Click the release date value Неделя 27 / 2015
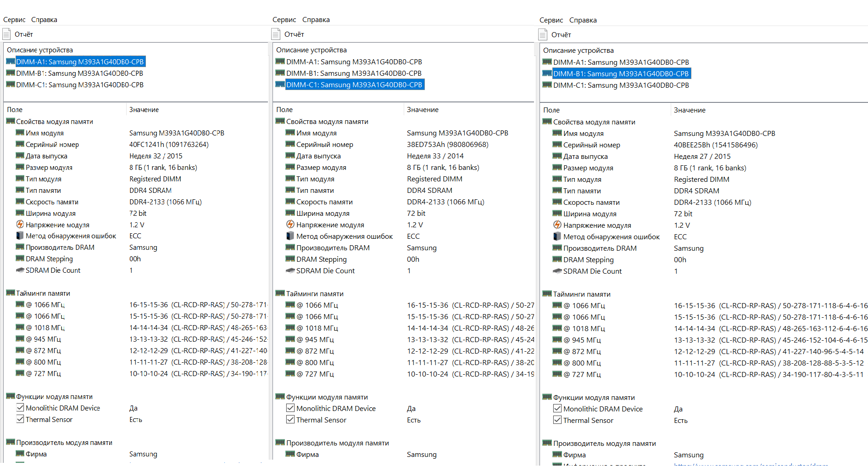Screen dimensions: 868x467 [x=702, y=156]
